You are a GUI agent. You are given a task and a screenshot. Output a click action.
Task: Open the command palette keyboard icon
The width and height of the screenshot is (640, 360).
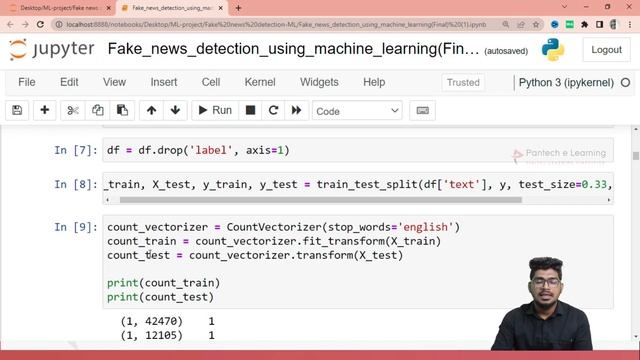click(x=422, y=111)
